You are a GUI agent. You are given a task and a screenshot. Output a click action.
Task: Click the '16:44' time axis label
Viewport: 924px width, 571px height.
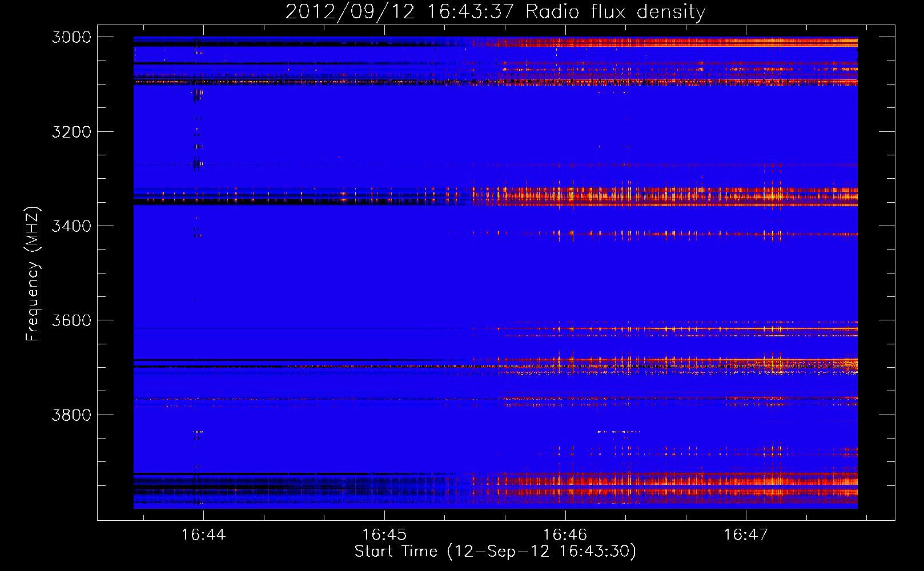[x=203, y=534]
